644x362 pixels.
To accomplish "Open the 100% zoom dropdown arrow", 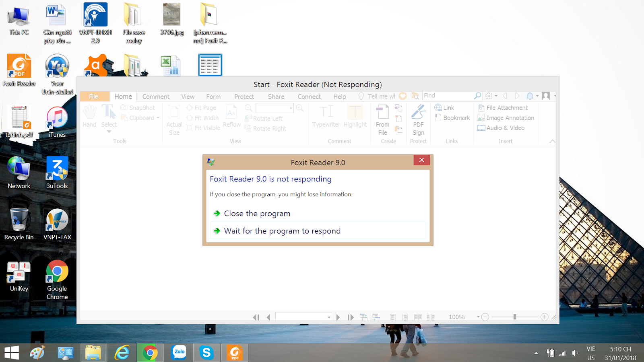I will pos(478,317).
